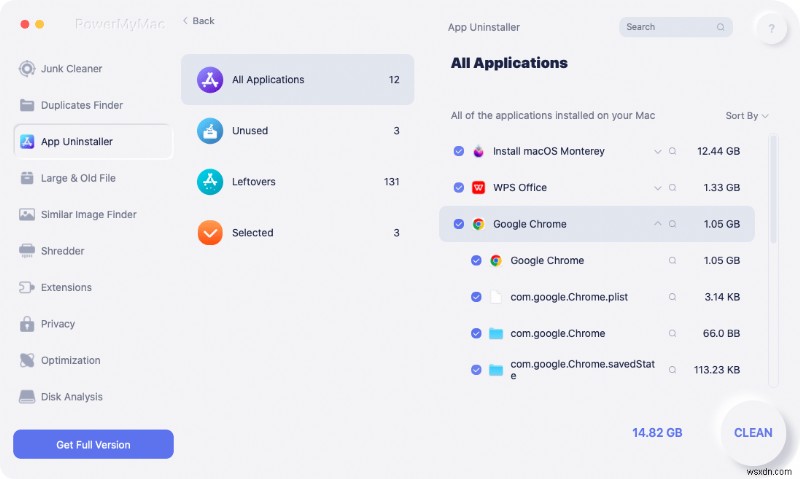Click the Google Chrome parent row icon
800x479 pixels.
[478, 224]
